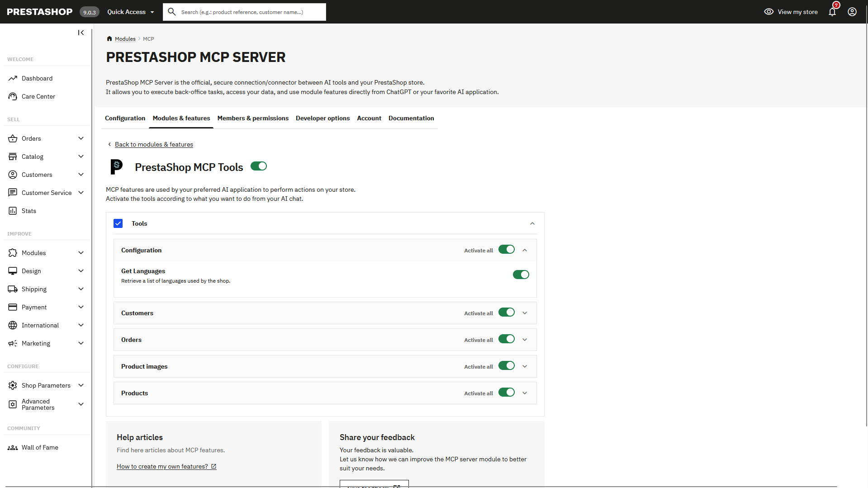
Task: Toggle Activate all for Product images
Action: (x=507, y=366)
